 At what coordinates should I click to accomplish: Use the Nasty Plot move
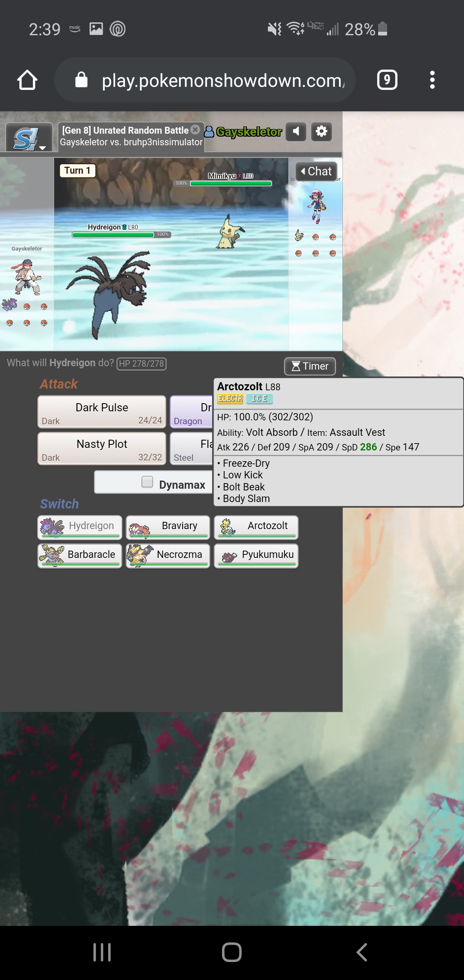click(102, 448)
